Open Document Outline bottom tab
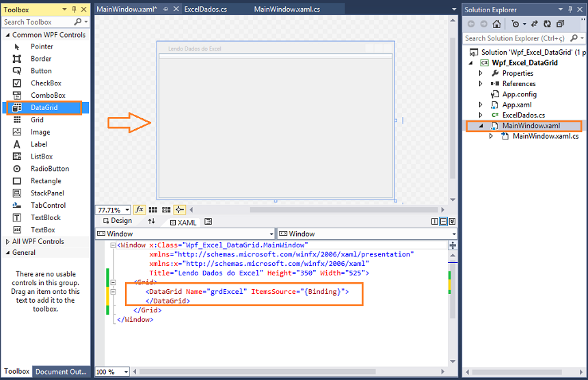The image size is (588, 380). point(61,372)
